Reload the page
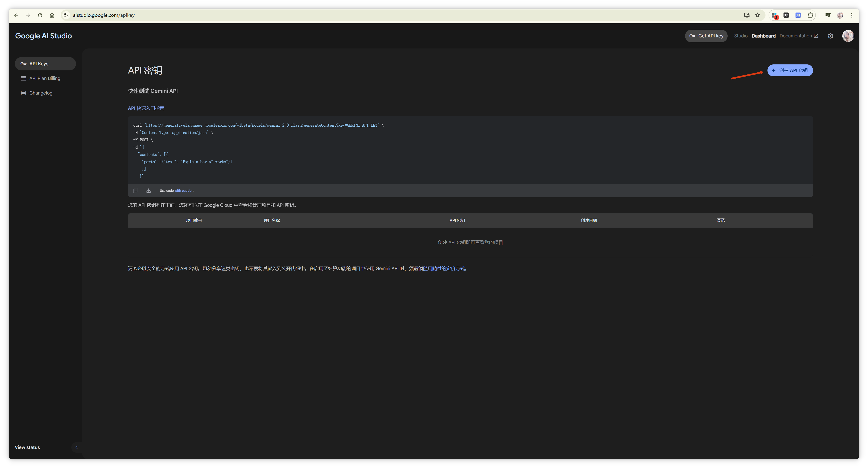Image resolution: width=868 pixels, height=468 pixels. click(x=40, y=15)
